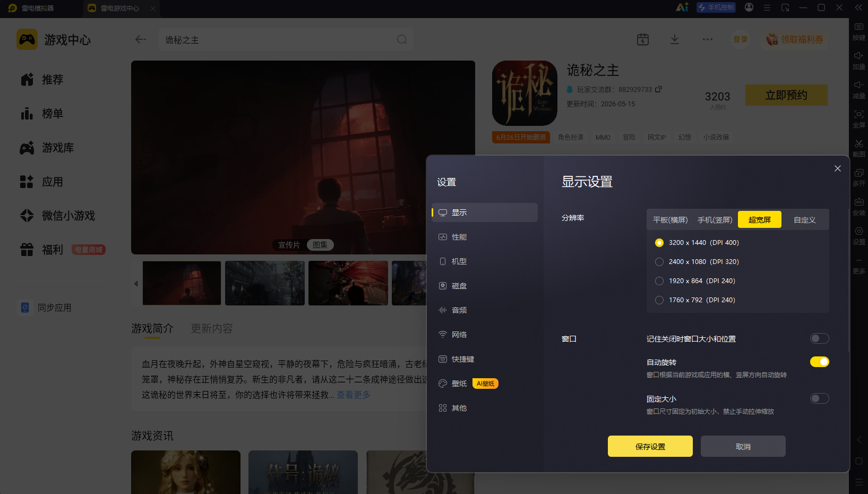The height and width of the screenshot is (494, 868).
Task: Open 性能 settings section
Action: point(485,237)
